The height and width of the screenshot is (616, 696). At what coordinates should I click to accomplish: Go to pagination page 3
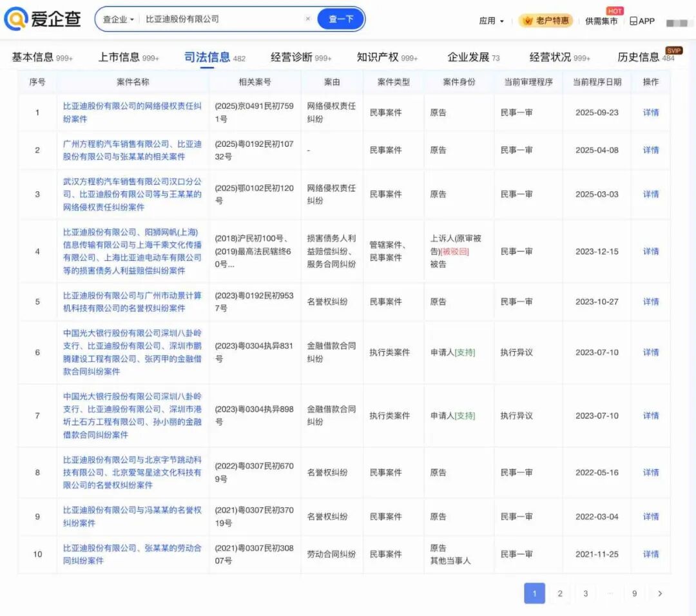(585, 593)
